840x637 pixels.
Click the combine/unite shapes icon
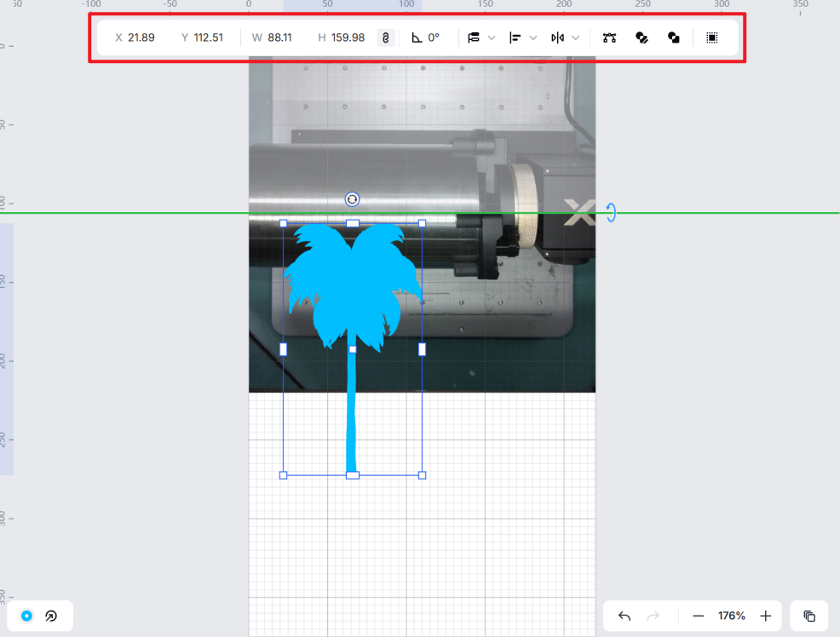[x=642, y=38]
